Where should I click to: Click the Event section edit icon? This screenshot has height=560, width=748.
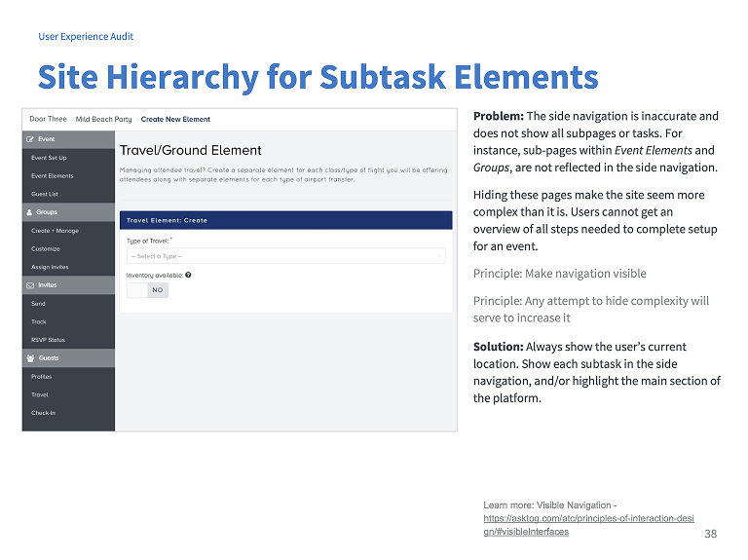(30, 139)
